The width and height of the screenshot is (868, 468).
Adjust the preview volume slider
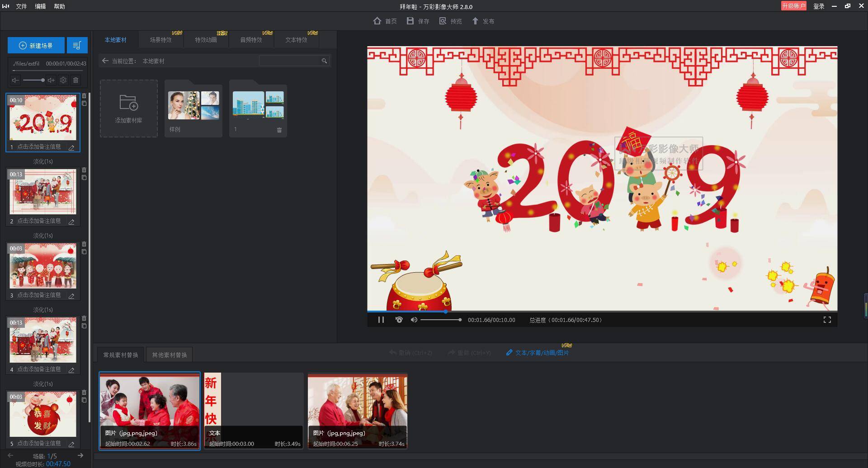pos(441,320)
